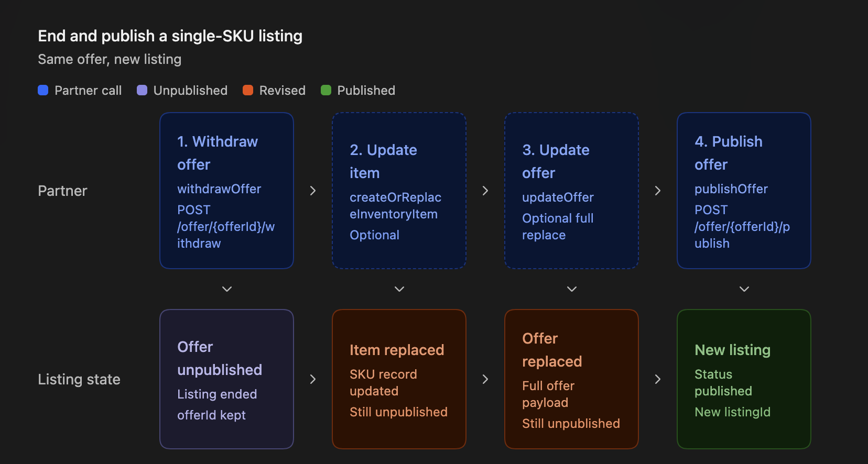Click the down chevron below the Update item card
The image size is (868, 464).
[x=399, y=289]
